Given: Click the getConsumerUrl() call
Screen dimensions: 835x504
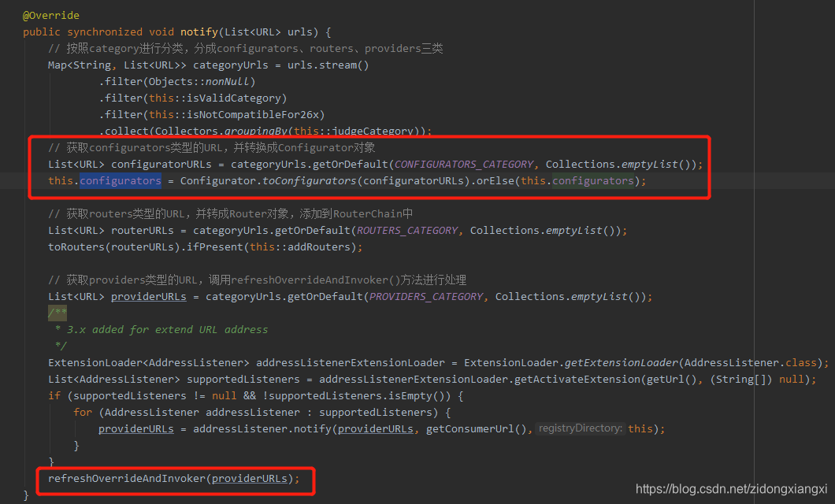Looking at the screenshot, I should [x=477, y=428].
